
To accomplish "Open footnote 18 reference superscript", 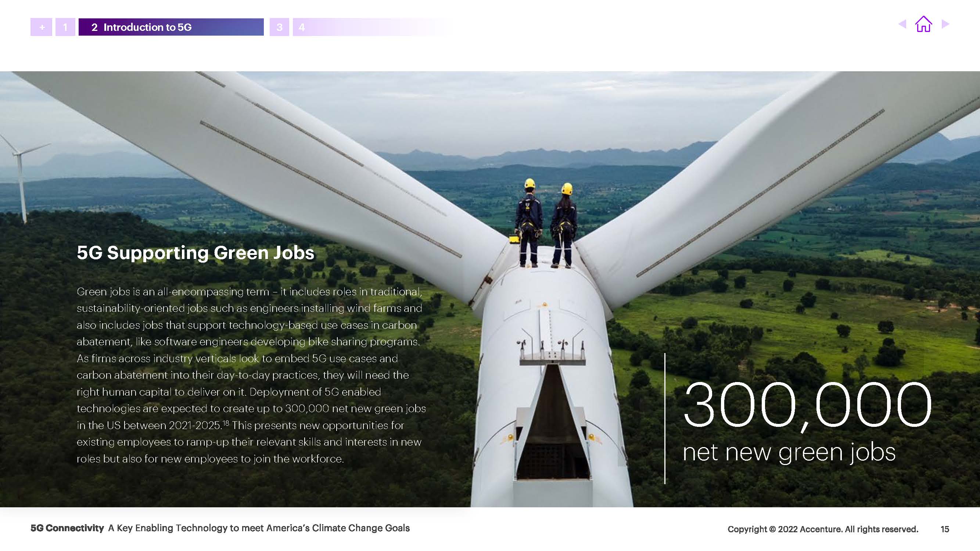I will 226,422.
